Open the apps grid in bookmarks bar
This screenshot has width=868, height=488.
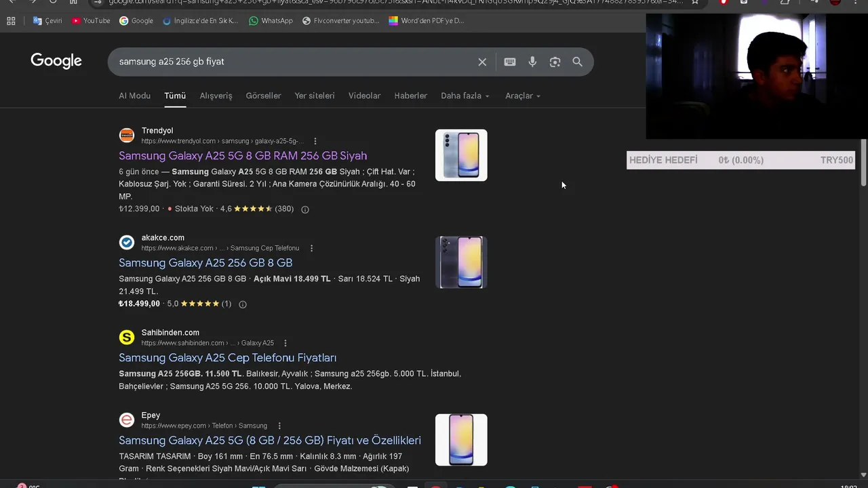click(11, 21)
